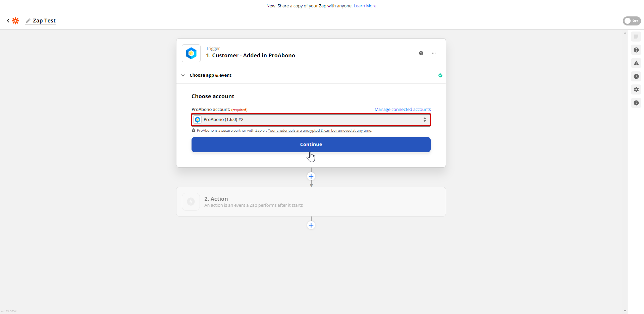Go back using the left chevron arrow
This screenshot has width=644, height=314.
point(8,21)
